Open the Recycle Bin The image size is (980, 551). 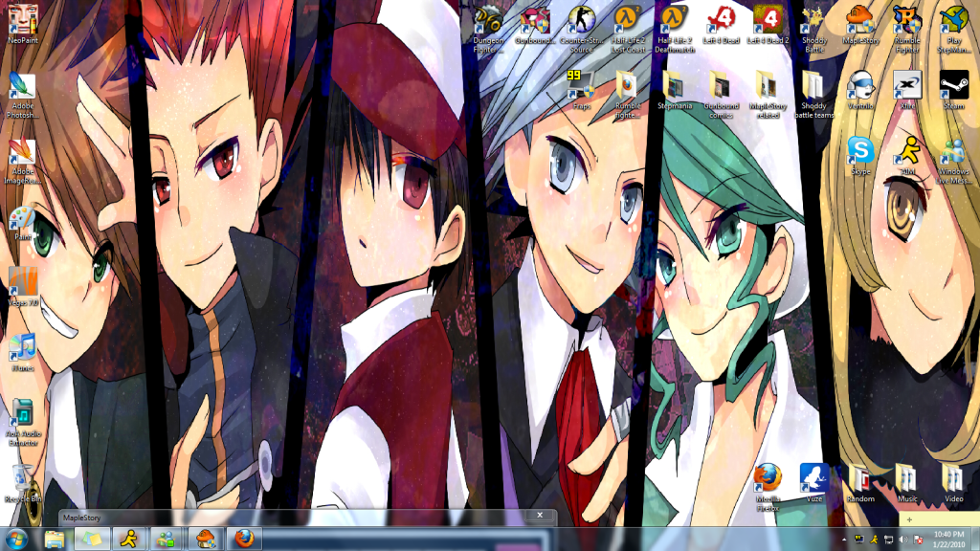click(23, 484)
